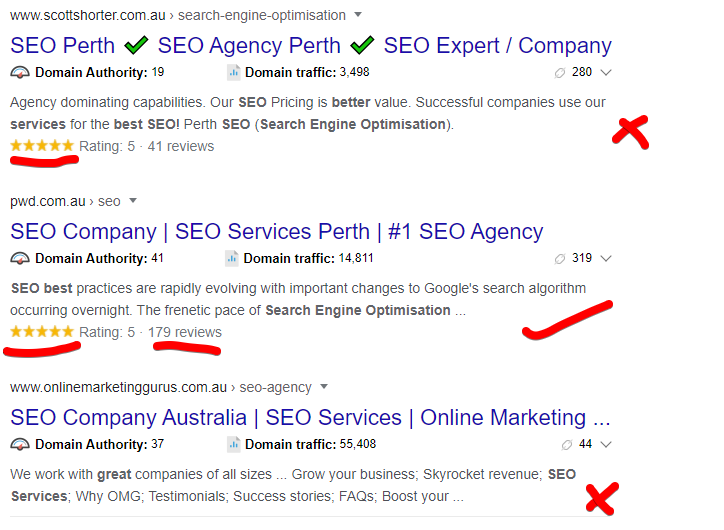Open SEO Company SEO Services Perth title link
The width and height of the screenshot is (724, 530).
point(277,231)
